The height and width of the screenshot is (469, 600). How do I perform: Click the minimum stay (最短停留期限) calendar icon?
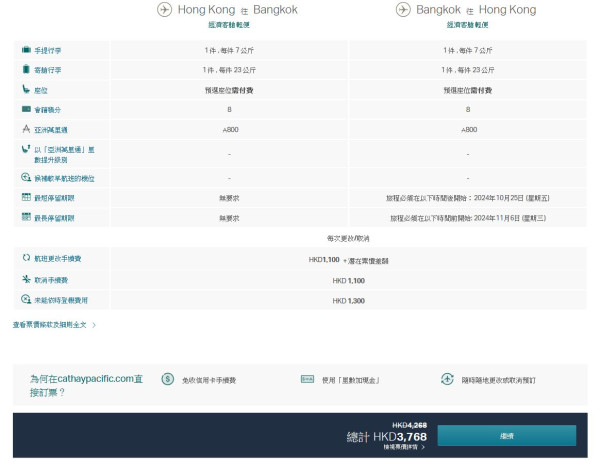[x=25, y=198]
